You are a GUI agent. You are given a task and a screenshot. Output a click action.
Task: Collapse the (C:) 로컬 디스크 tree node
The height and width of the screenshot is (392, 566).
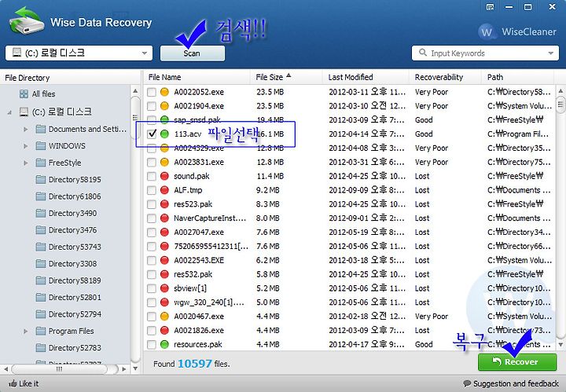point(9,112)
